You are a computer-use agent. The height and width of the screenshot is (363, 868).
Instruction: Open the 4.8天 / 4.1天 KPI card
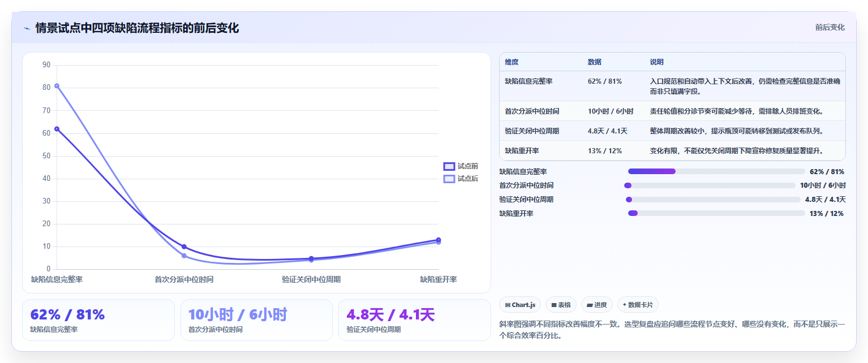(415, 320)
